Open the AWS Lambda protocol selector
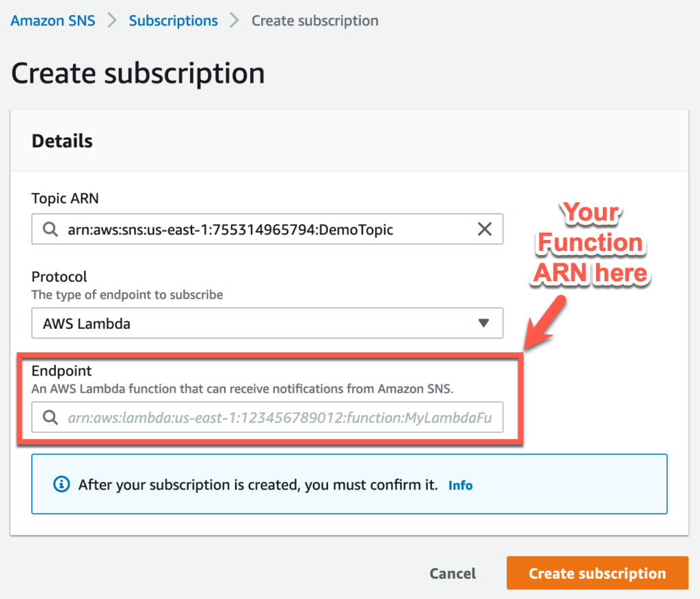The width and height of the screenshot is (700, 599). (x=267, y=323)
